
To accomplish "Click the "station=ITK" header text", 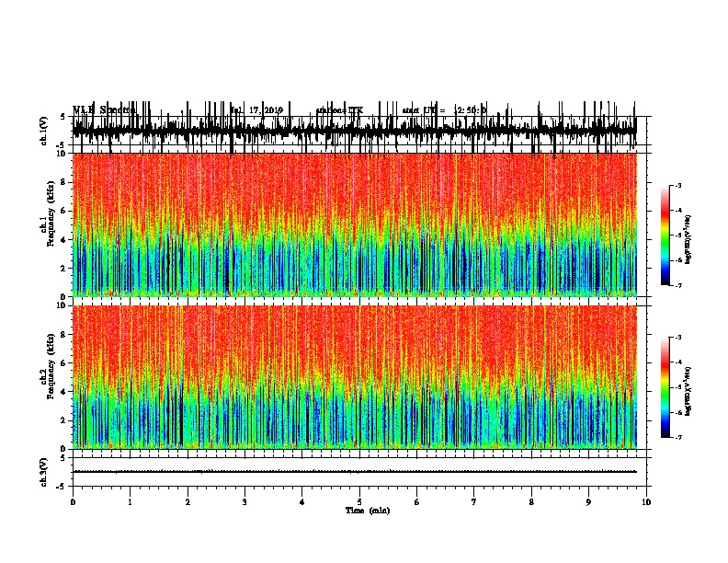I will 339,110.
